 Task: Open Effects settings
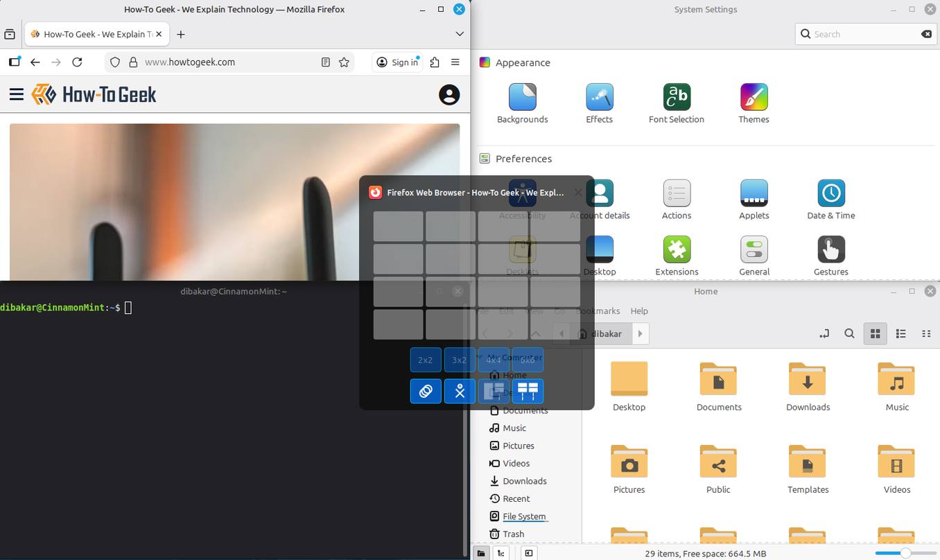600,103
